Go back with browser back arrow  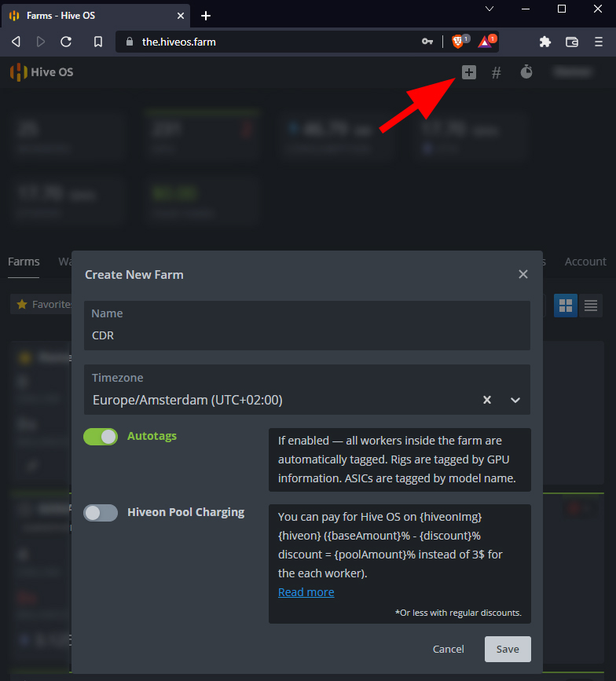click(x=16, y=42)
